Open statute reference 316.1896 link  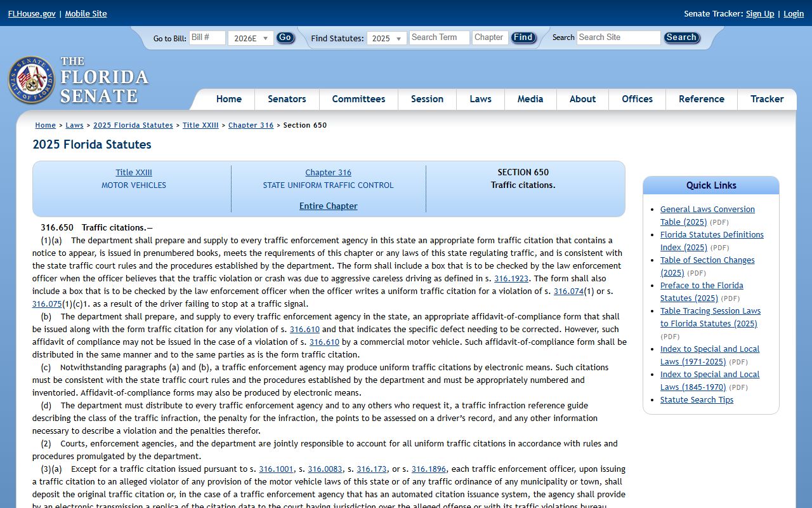(429, 469)
